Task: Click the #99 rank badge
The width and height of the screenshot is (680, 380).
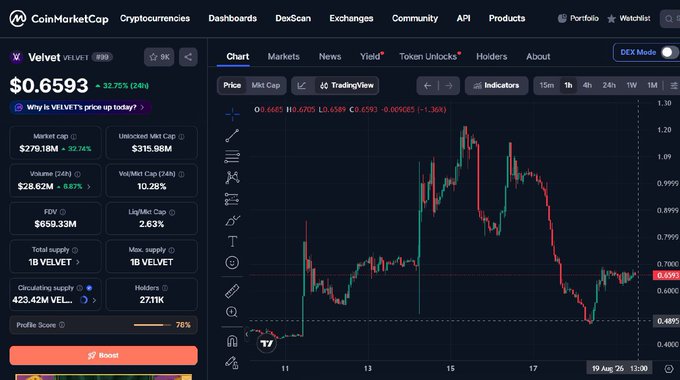Action: click(x=102, y=57)
